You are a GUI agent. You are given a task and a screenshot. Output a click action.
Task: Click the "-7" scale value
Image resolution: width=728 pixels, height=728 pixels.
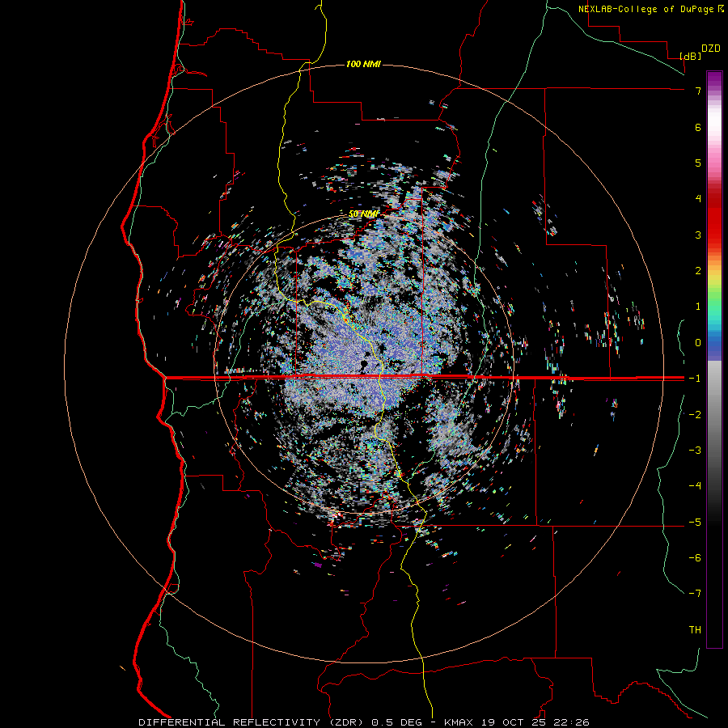click(695, 594)
